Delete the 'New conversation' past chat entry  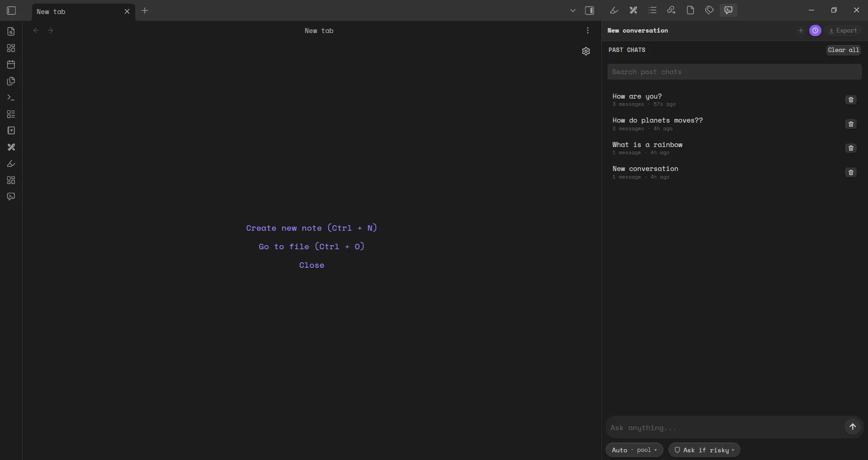tap(851, 172)
